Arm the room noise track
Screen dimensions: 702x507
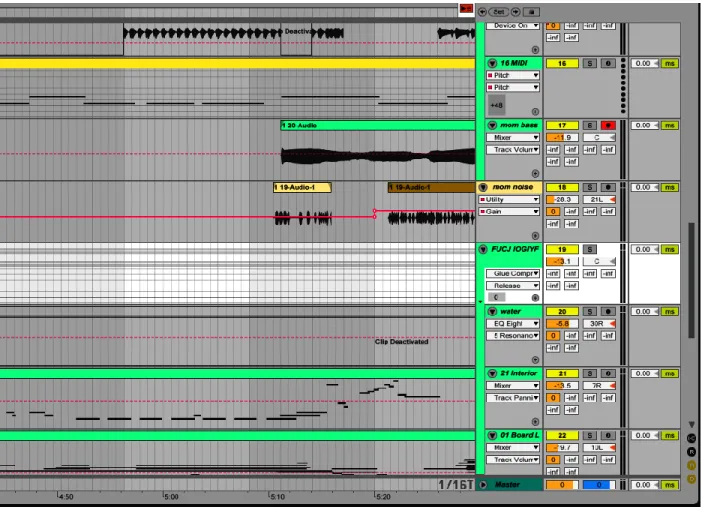click(608, 187)
